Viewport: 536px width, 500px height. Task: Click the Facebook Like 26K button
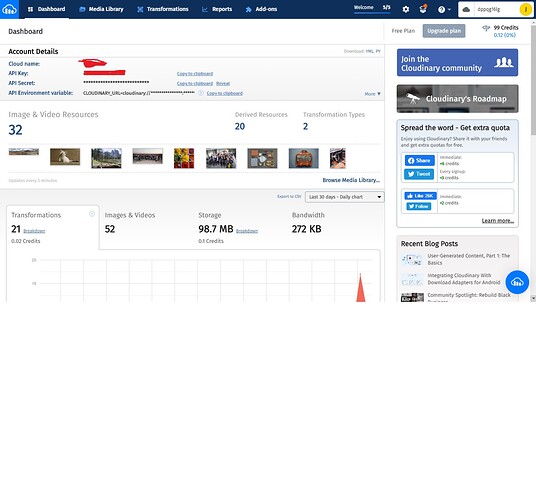pyautogui.click(x=420, y=196)
